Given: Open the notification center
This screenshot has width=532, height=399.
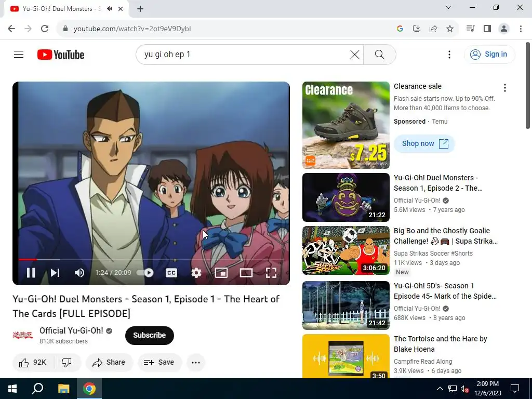Looking at the screenshot, I should click(515, 389).
